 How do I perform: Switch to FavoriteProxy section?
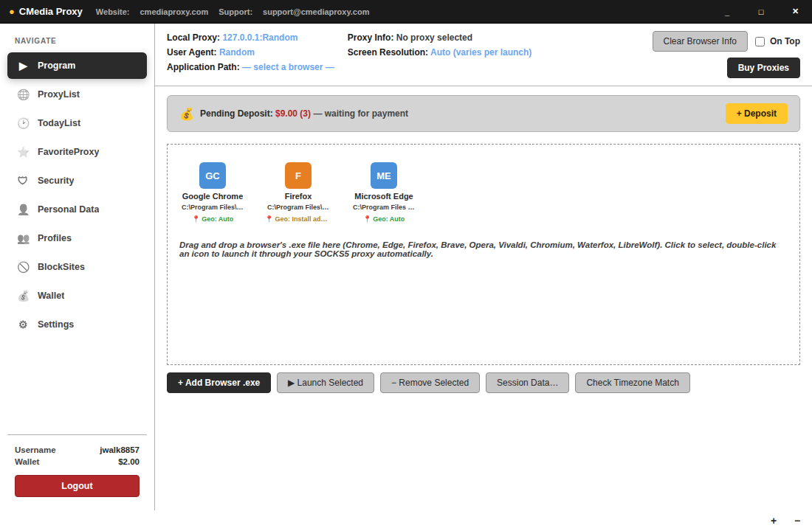tap(69, 152)
